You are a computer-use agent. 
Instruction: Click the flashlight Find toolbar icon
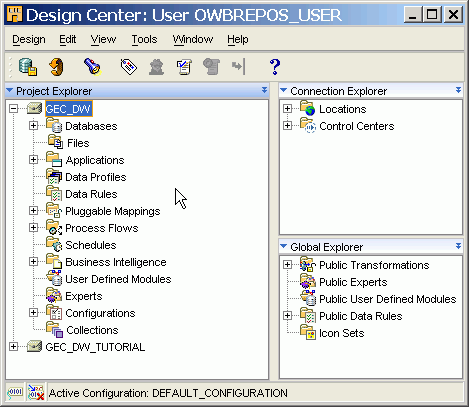pyautogui.click(x=92, y=66)
